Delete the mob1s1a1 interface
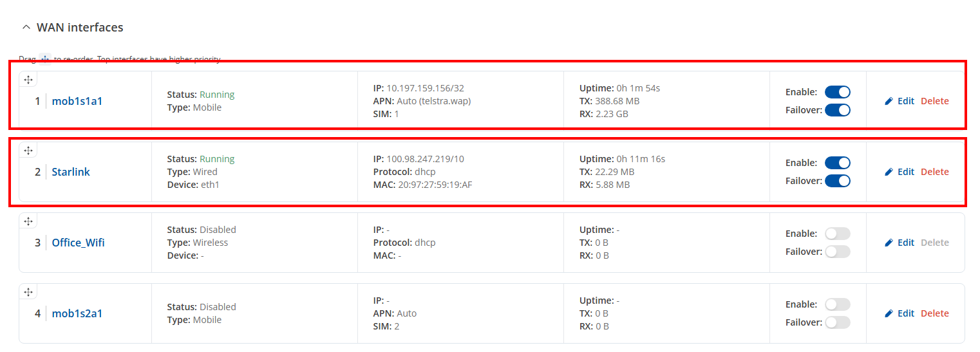Screen dimensions: 980x352 pos(934,101)
